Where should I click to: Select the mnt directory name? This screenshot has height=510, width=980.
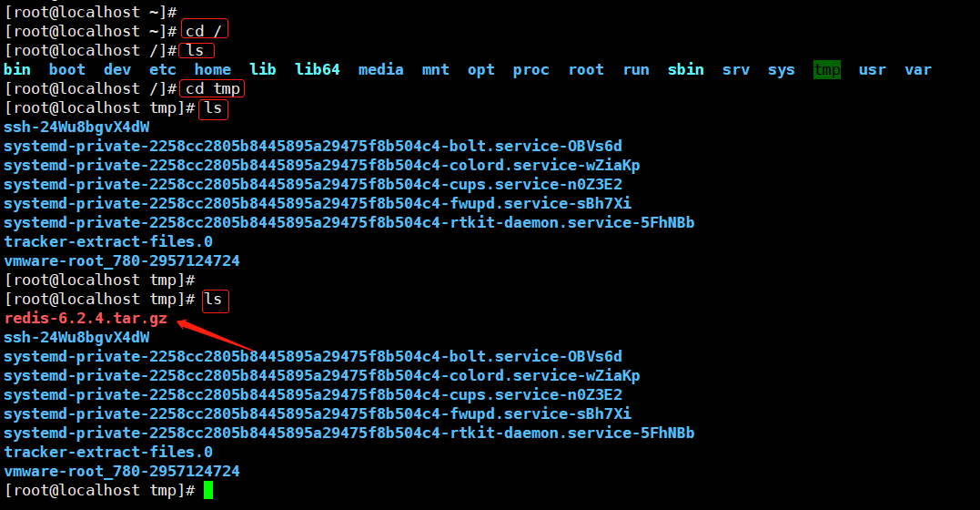tap(436, 70)
